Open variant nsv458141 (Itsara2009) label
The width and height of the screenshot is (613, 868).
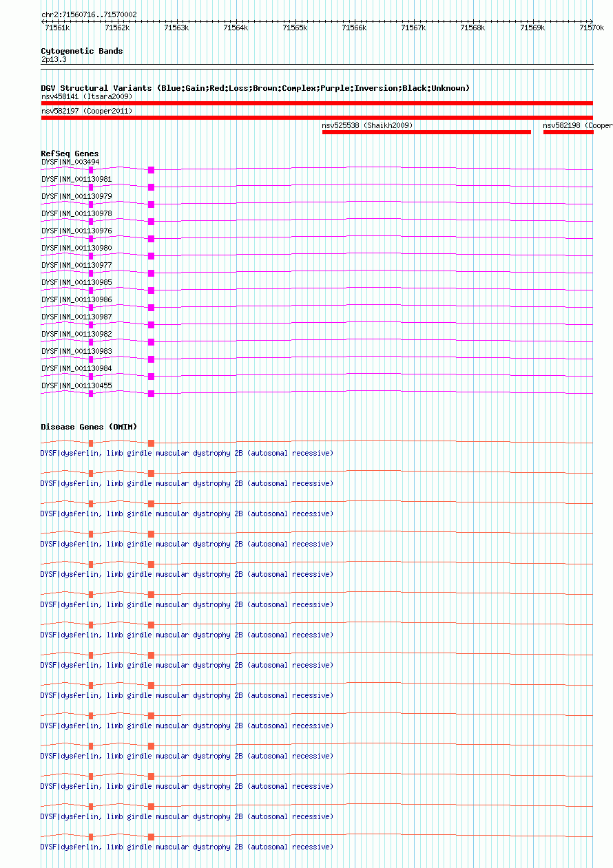(x=87, y=96)
